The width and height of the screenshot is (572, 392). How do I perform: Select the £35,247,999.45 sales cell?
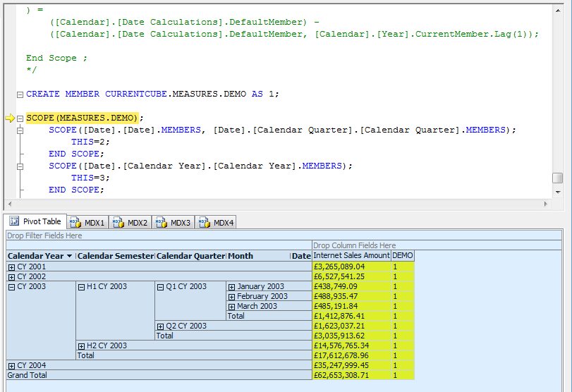[352, 365]
